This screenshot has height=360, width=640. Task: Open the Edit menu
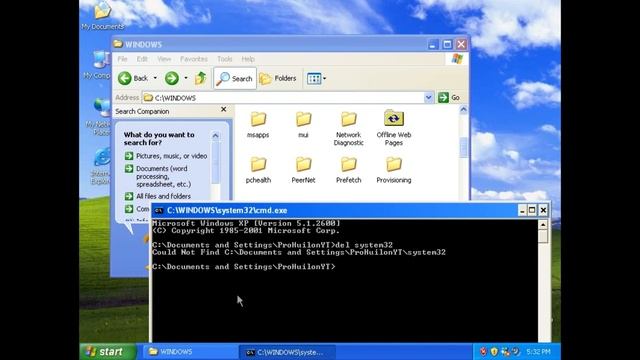(x=142, y=59)
